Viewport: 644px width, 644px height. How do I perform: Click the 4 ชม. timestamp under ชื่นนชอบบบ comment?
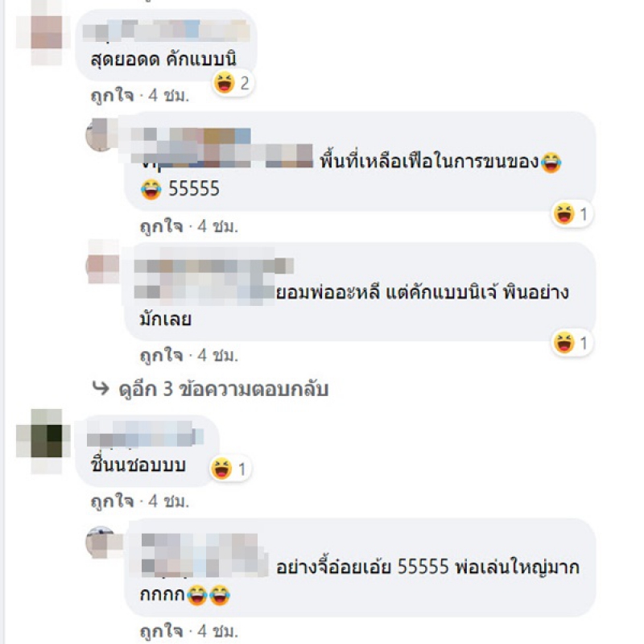pos(168,501)
